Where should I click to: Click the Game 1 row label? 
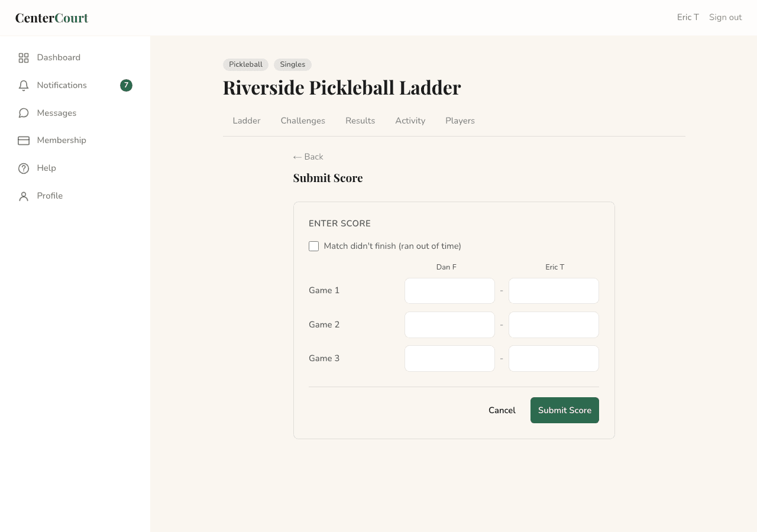click(x=324, y=290)
